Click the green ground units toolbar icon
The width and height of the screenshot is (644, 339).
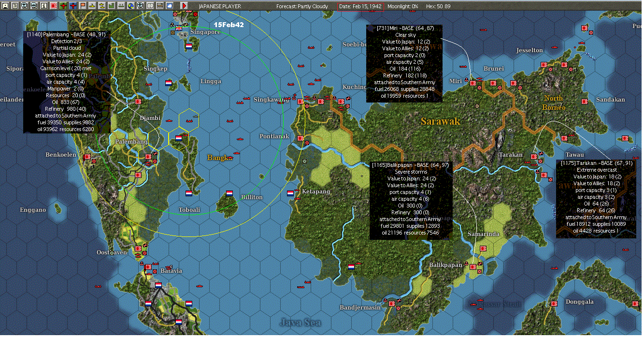click(121, 6)
